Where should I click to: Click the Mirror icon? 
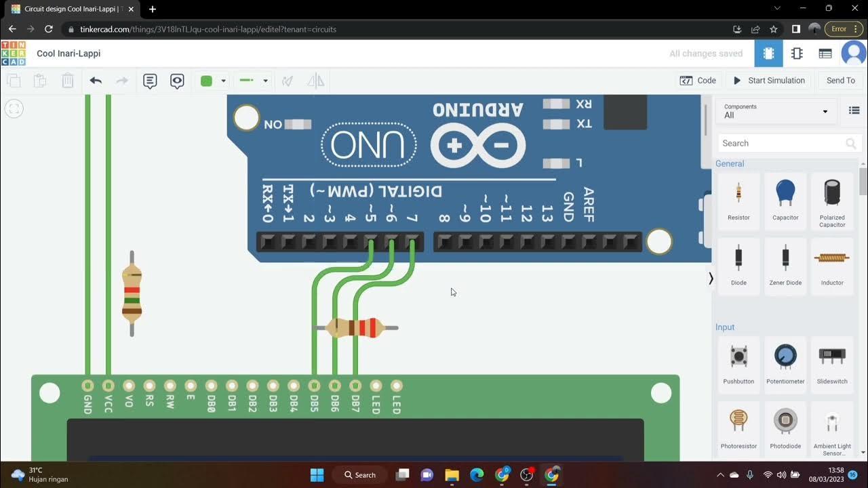(x=315, y=81)
